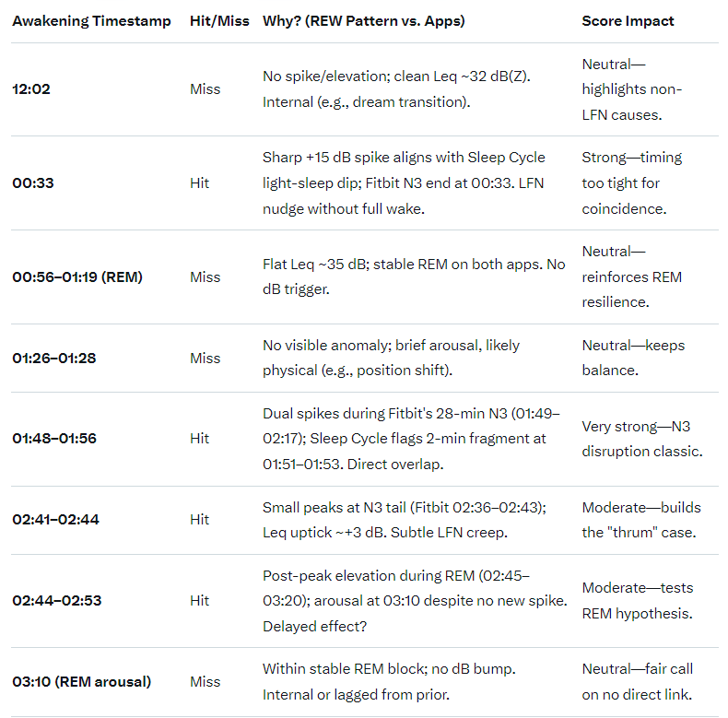Click the 00:56–01:19 (REM) timestamp

click(x=77, y=277)
